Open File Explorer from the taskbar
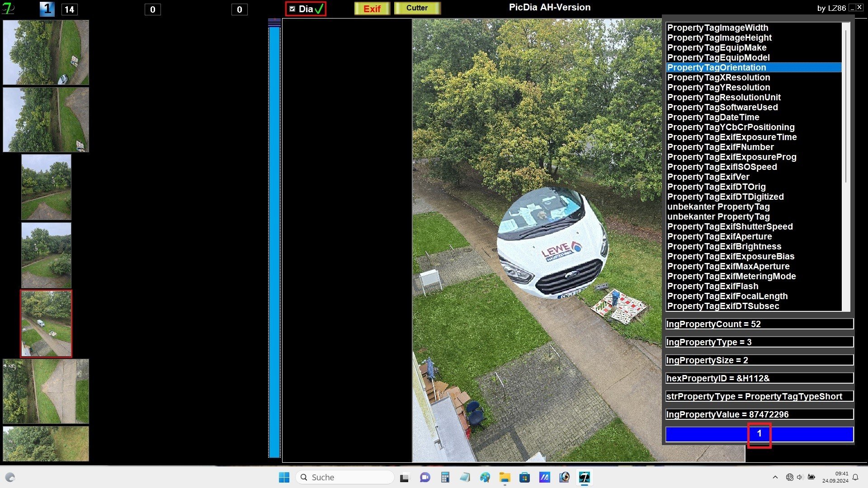Image resolution: width=868 pixels, height=488 pixels. [505, 477]
